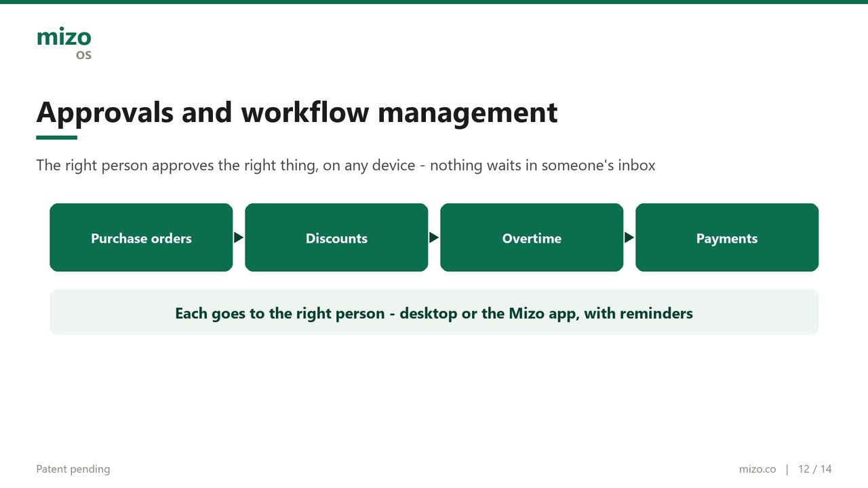This screenshot has width=868, height=488.
Task: Click the slide title 'Approvals and workflow management'
Action: [297, 113]
